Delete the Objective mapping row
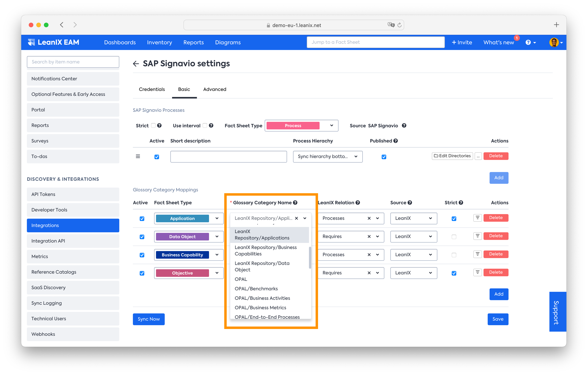 (496, 272)
